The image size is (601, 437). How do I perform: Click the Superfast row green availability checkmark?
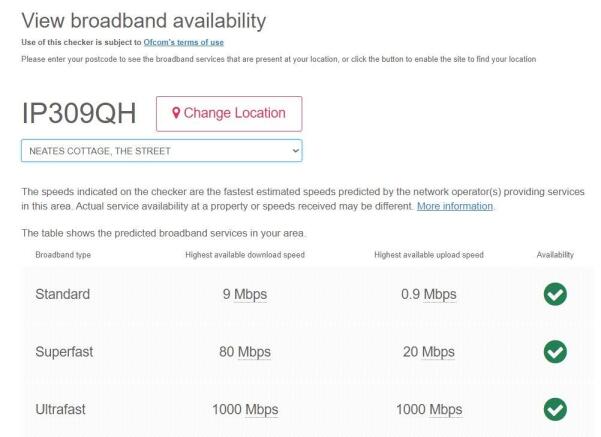[555, 352]
